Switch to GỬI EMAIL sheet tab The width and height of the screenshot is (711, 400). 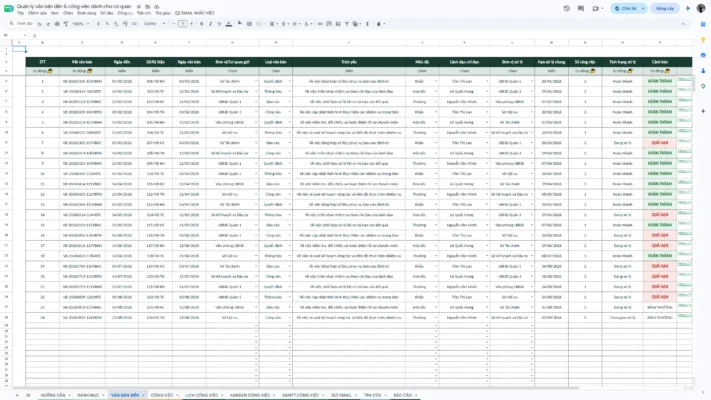coord(341,395)
